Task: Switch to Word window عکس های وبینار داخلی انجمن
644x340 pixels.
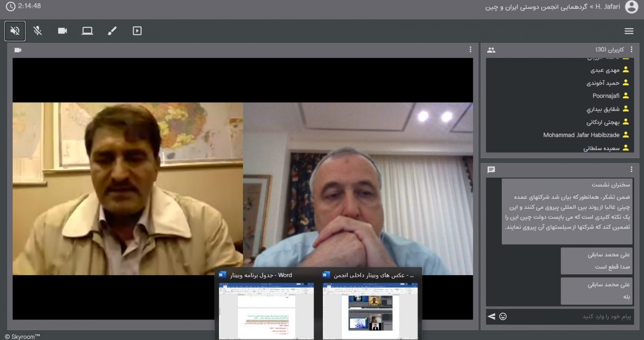Action: tap(370, 304)
